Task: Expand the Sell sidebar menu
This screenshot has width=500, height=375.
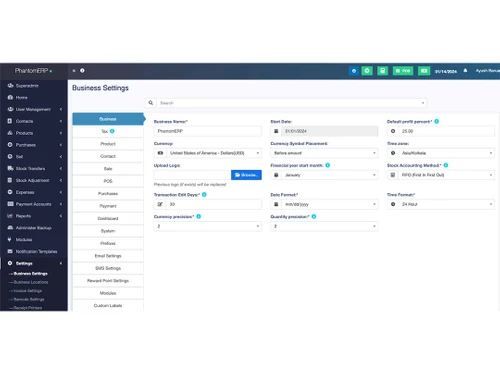Action: coord(33,157)
